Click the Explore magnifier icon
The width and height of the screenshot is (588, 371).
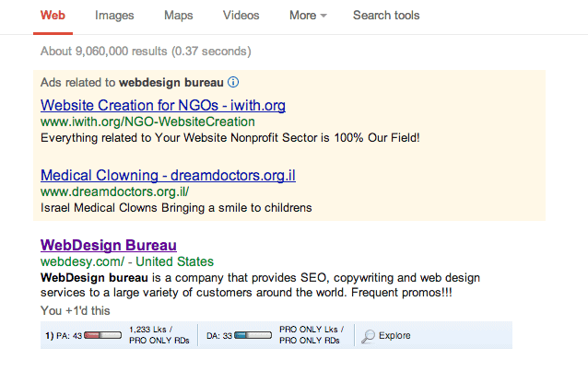[x=368, y=335]
